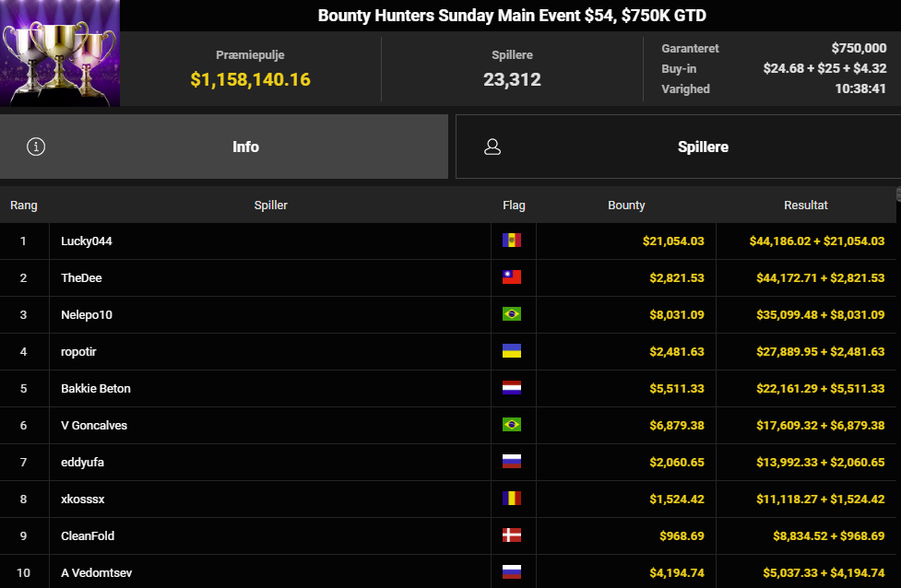Click the Netherlands flag beside Bakkie Beton
The height and width of the screenshot is (588, 901).
tap(511, 388)
